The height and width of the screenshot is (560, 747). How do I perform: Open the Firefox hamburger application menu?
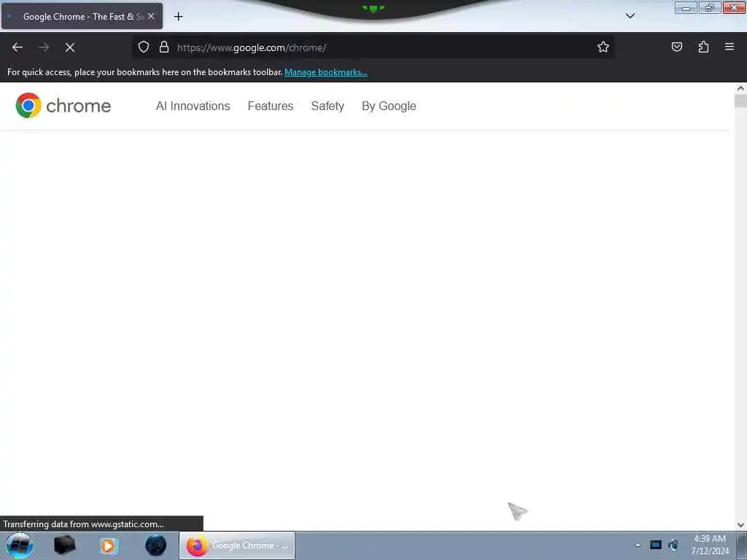729,47
